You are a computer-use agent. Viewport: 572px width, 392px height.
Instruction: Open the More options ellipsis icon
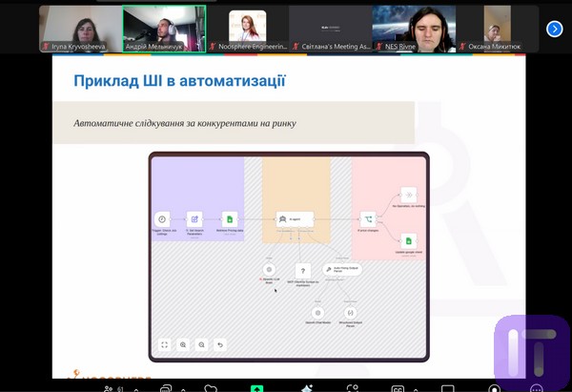[536, 388]
